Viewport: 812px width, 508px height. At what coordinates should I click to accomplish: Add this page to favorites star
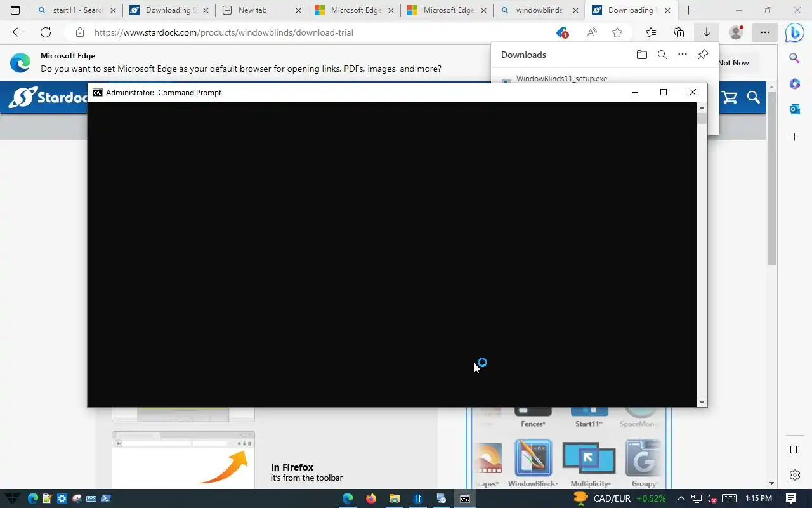click(x=617, y=32)
